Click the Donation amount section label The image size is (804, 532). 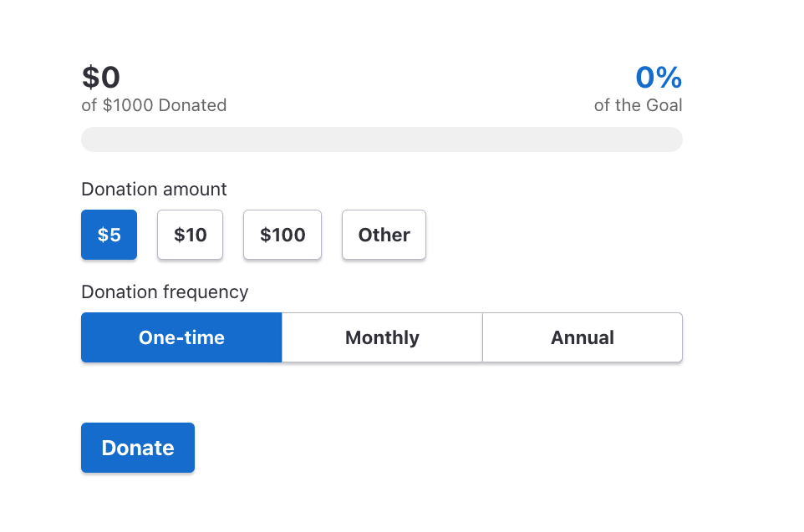pos(153,190)
